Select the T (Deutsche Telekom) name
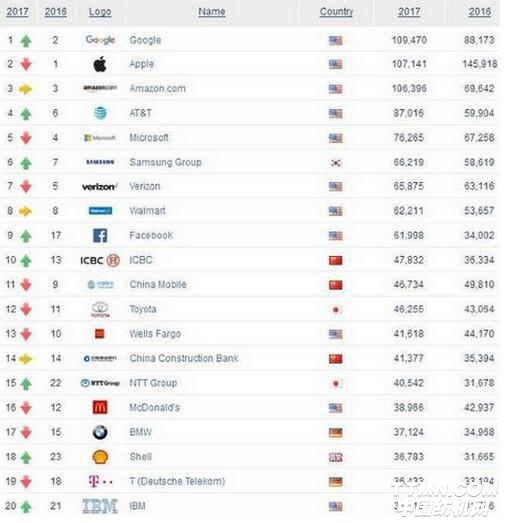Screen dimensions: 508x523 177,481
